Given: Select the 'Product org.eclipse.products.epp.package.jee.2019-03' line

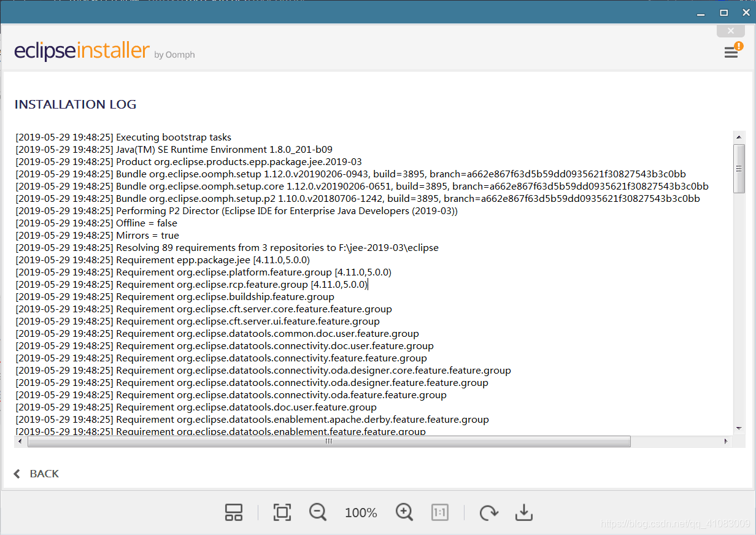Looking at the screenshot, I should click(189, 162).
